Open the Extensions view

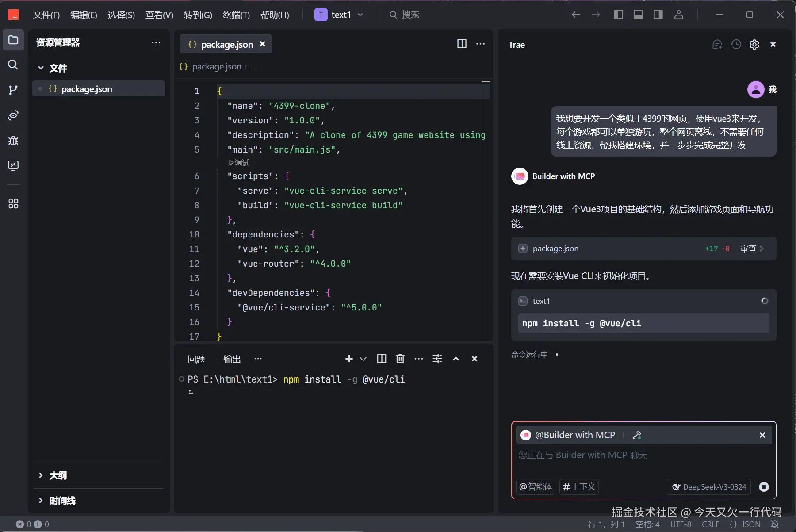[x=13, y=203]
